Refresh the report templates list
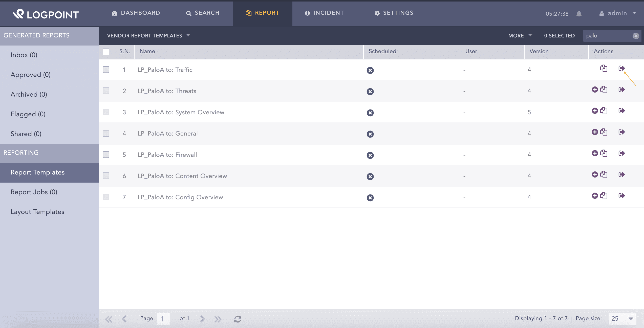This screenshot has height=328, width=644. pos(238,319)
